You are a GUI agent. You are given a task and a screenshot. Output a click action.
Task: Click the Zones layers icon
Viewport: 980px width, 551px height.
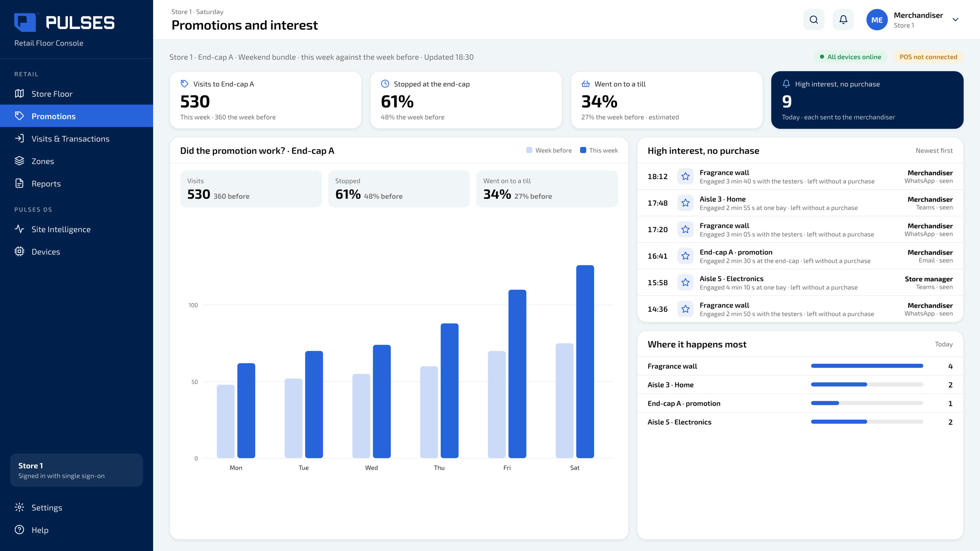click(19, 161)
